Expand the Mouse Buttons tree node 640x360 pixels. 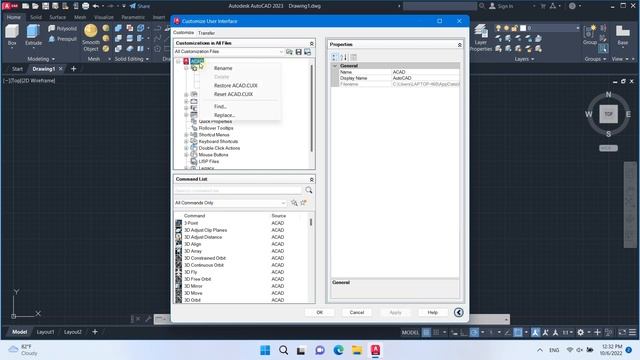click(x=186, y=155)
